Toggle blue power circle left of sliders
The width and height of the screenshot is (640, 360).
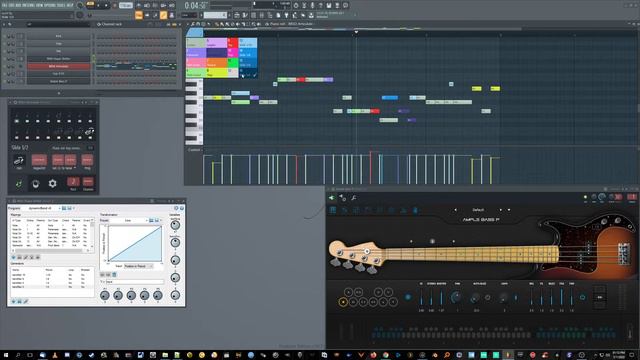(x=408, y=298)
